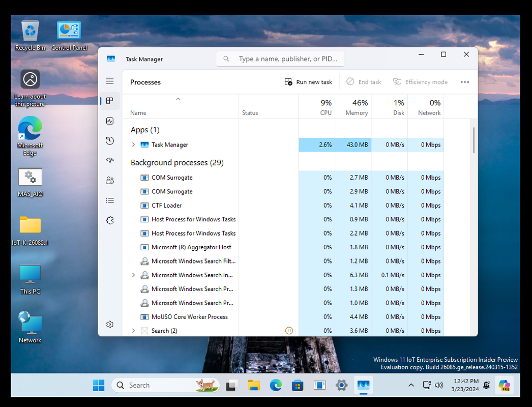Click the 0.1 MB/s disk cell
This screenshot has width=532, height=407.
(x=390, y=275)
